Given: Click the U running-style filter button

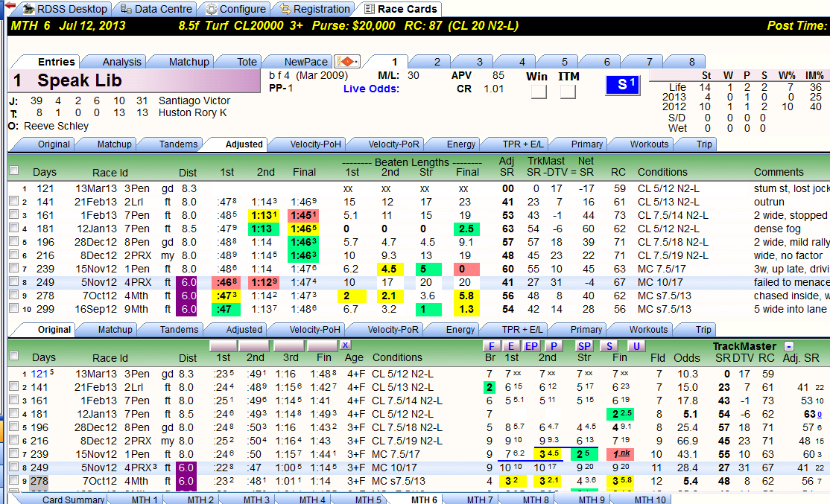Looking at the screenshot, I should click(x=636, y=346).
